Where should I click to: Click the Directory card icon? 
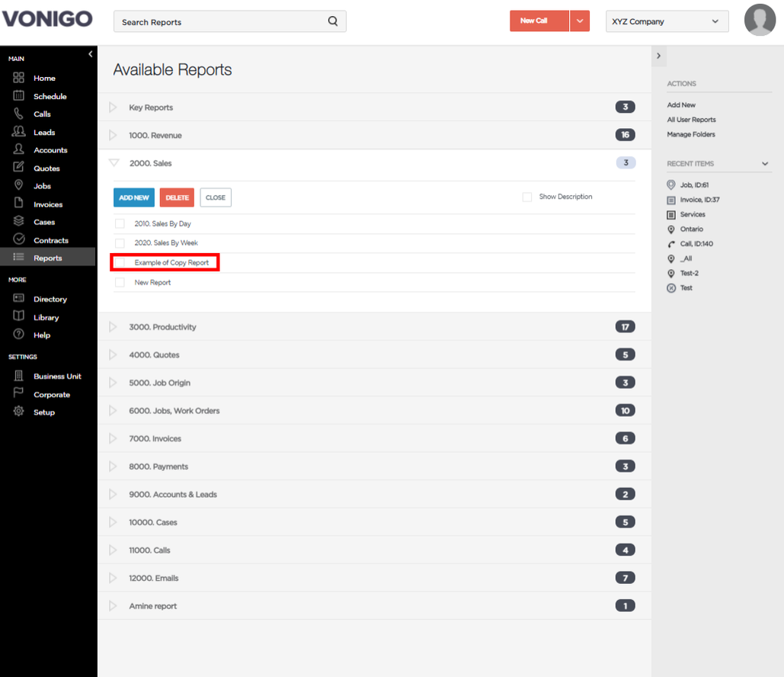pos(18,298)
